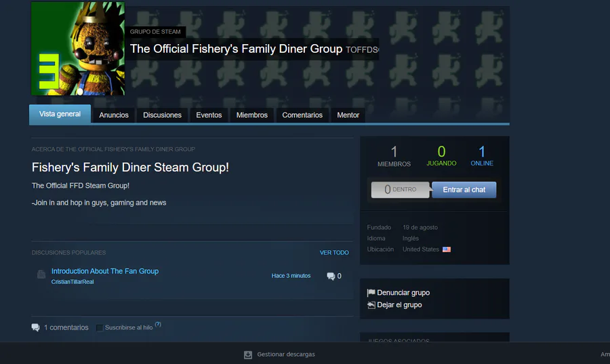
Task: Select the Vista general tab
Action: (60, 115)
